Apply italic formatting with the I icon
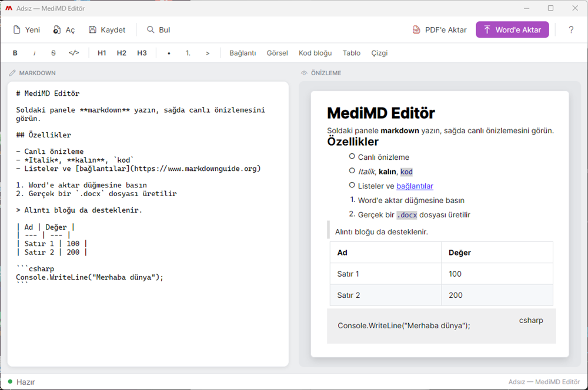Image resolution: width=588 pixels, height=390 pixels. tap(34, 53)
